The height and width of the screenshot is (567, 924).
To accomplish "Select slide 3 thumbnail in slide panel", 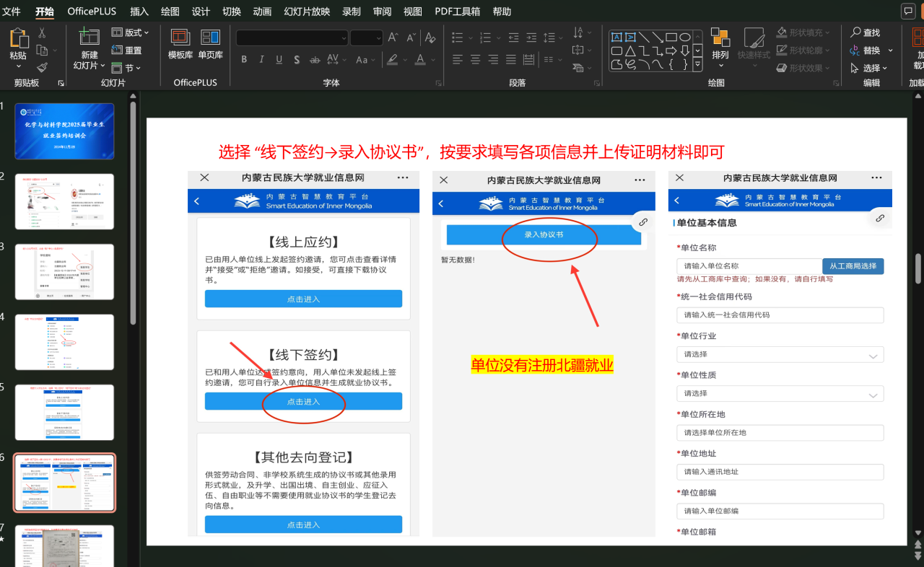I will pos(64,271).
